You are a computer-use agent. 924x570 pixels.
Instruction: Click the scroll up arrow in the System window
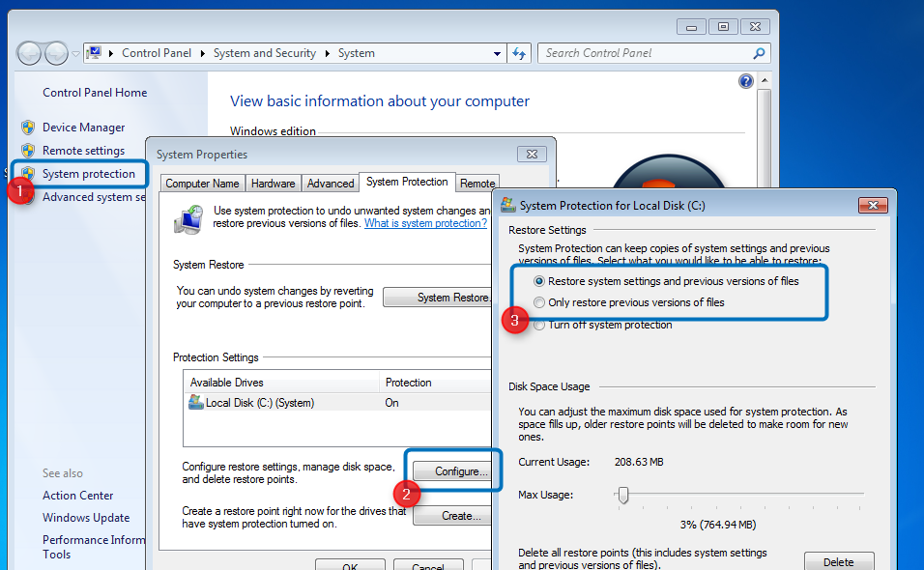765,80
